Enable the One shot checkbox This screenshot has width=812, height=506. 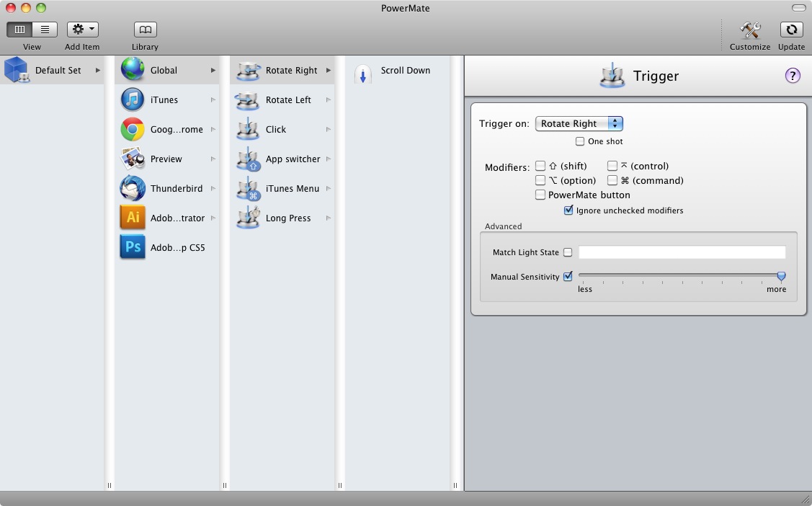click(580, 141)
